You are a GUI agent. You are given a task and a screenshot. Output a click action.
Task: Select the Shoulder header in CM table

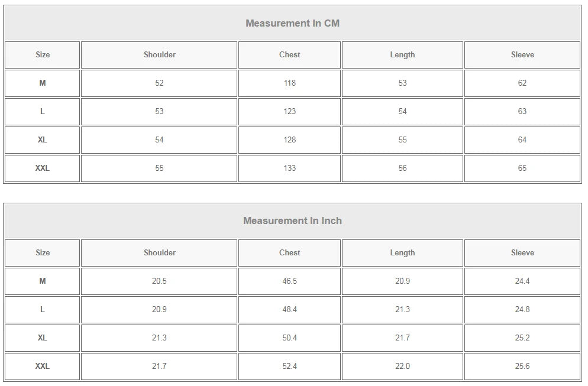[159, 55]
